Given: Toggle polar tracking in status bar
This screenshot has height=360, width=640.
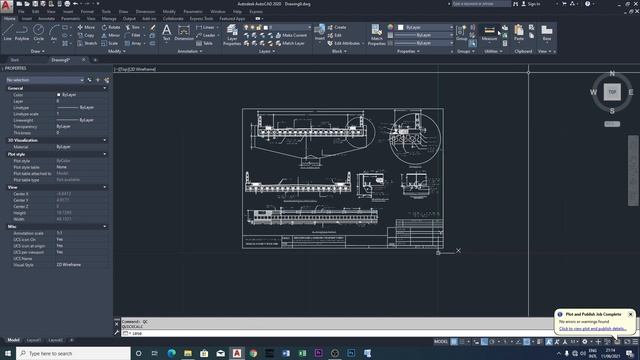Looking at the screenshot, I should coord(492,342).
